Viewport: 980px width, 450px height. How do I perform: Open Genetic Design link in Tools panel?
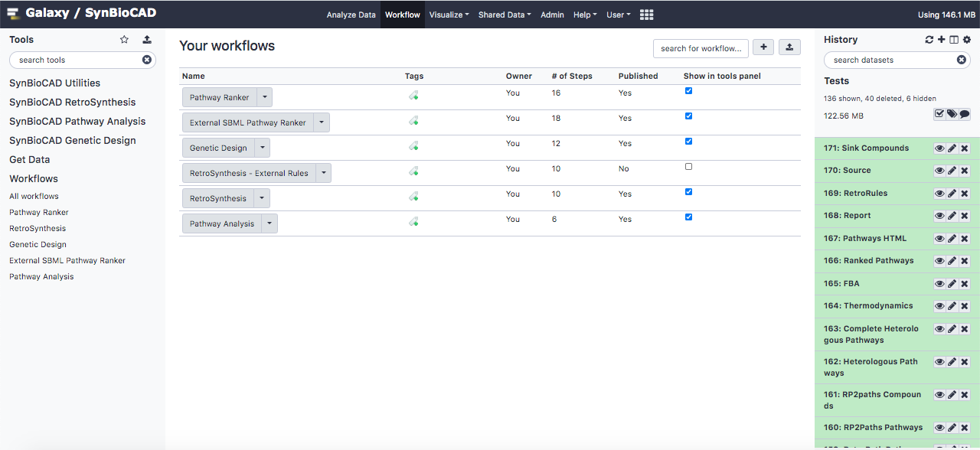point(38,244)
